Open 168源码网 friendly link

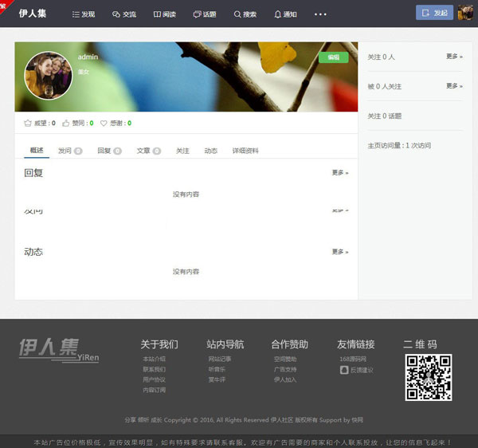(x=353, y=360)
